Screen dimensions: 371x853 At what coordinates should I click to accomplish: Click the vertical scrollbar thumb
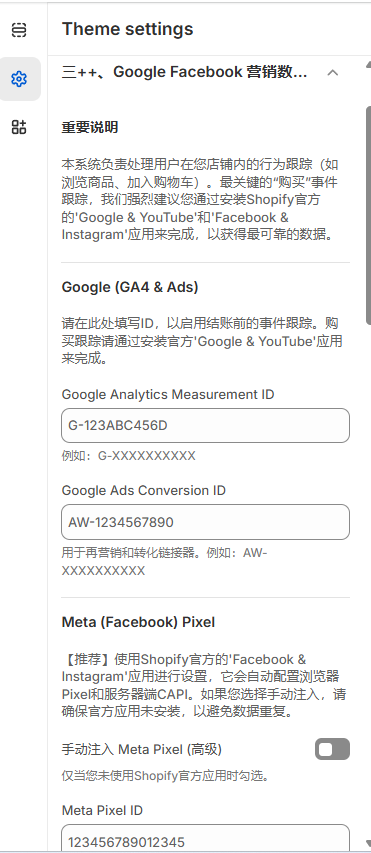[x=368, y=215]
